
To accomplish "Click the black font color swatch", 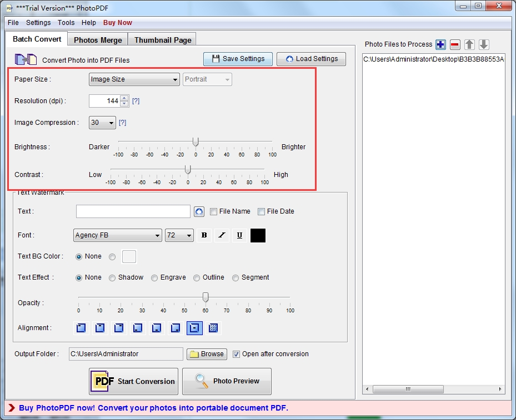I will pyautogui.click(x=258, y=235).
